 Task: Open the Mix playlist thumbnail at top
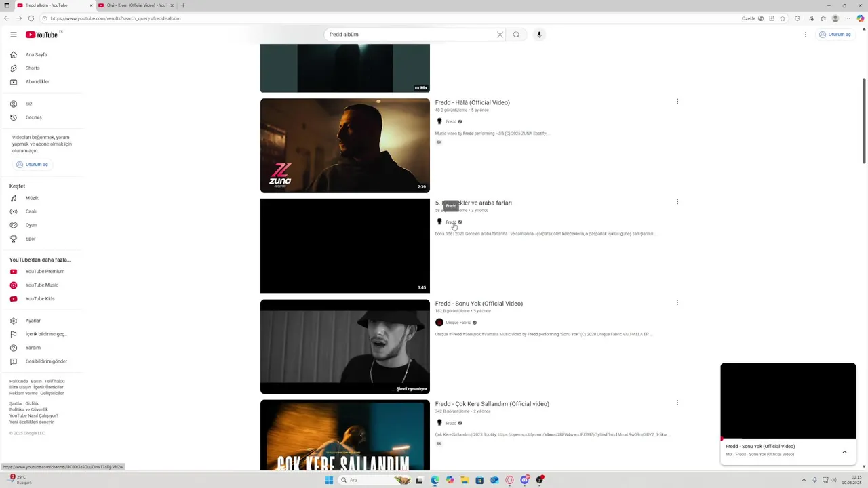[345, 68]
